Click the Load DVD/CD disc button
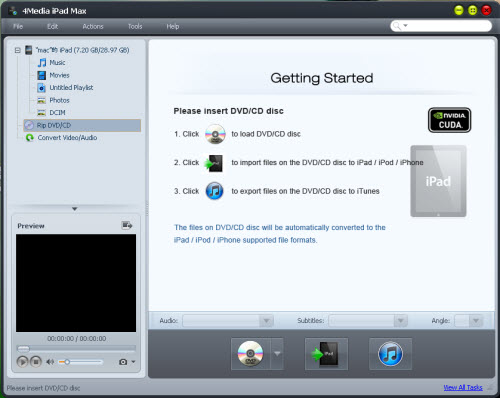This screenshot has height=398, width=500. coord(251,354)
